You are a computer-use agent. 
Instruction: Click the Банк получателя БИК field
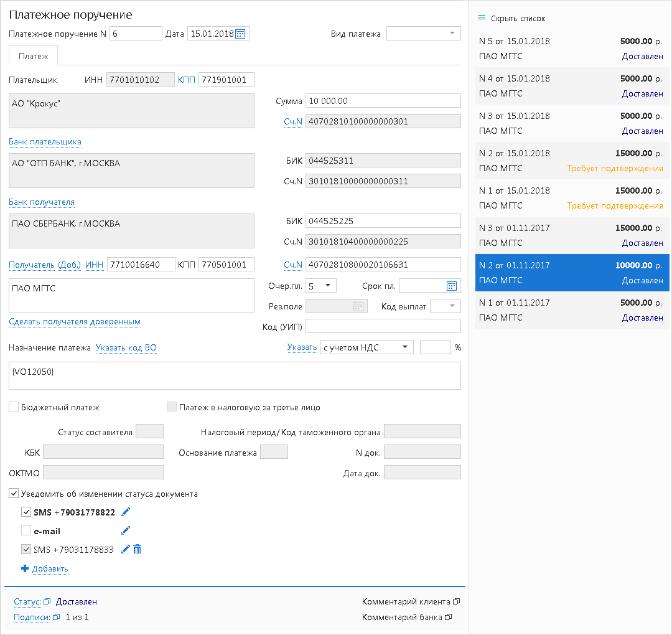(x=383, y=221)
